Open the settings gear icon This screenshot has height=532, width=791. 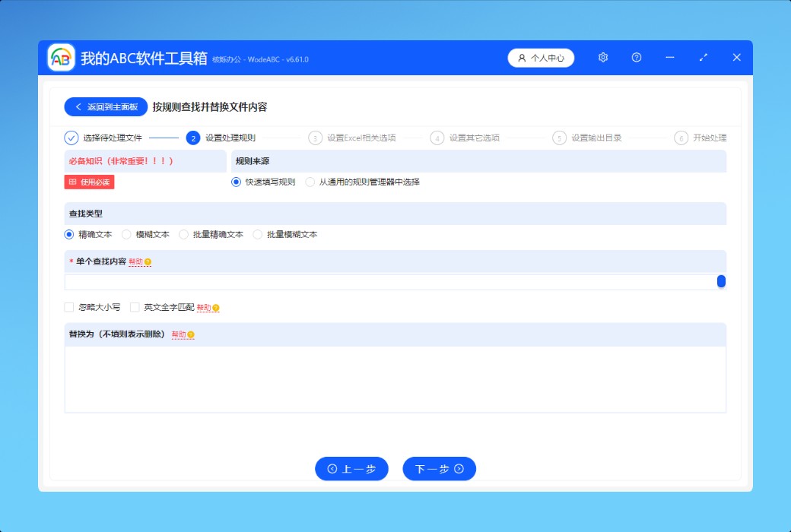tap(603, 58)
